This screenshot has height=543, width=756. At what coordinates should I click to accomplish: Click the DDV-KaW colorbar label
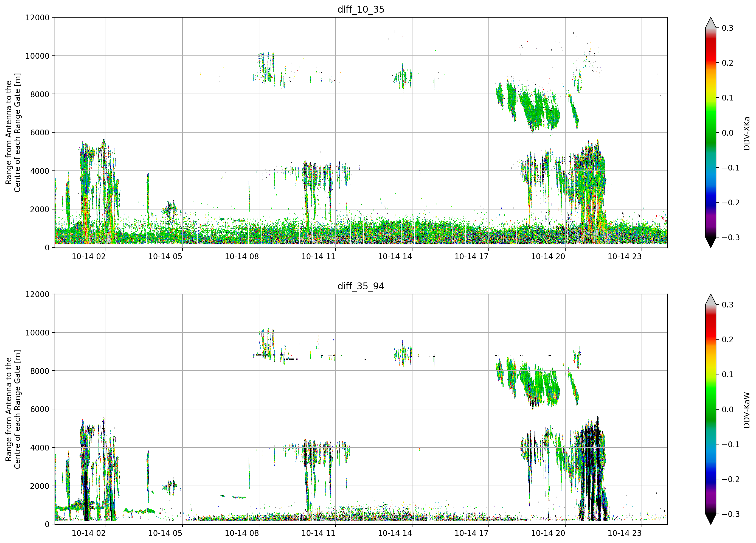click(x=747, y=410)
